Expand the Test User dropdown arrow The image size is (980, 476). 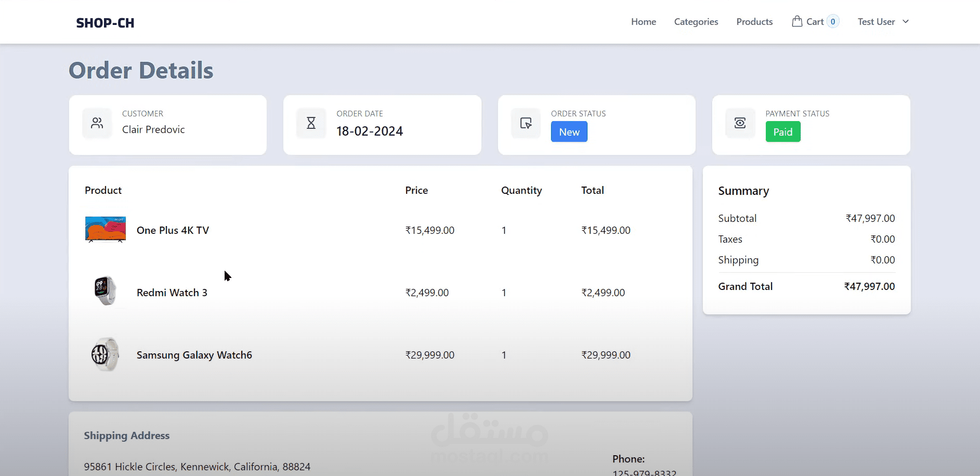click(x=906, y=21)
